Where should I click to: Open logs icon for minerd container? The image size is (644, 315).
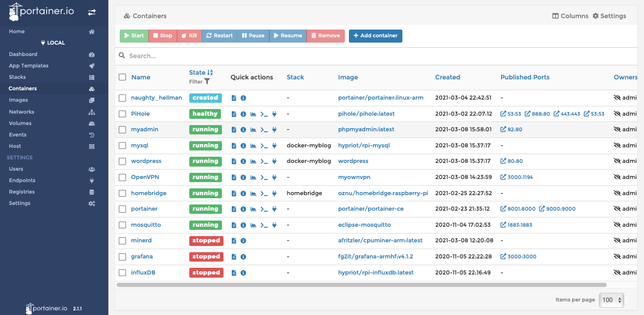(234, 241)
